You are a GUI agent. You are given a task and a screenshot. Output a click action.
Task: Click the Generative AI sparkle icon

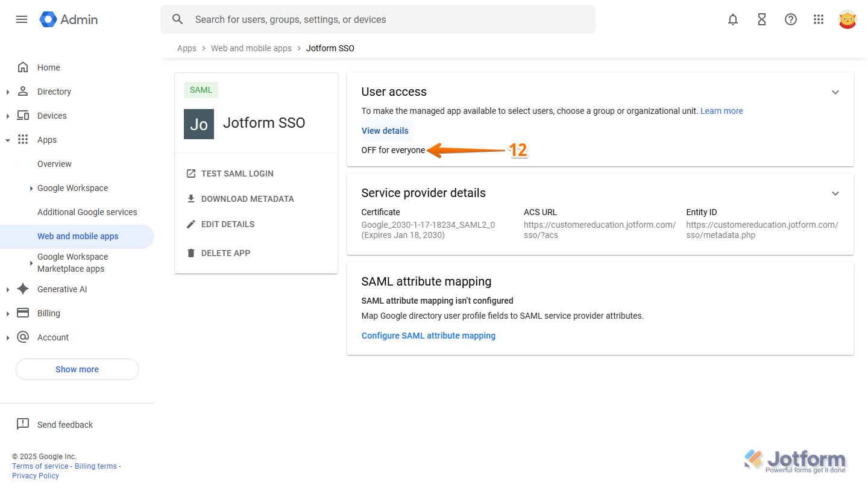click(23, 289)
